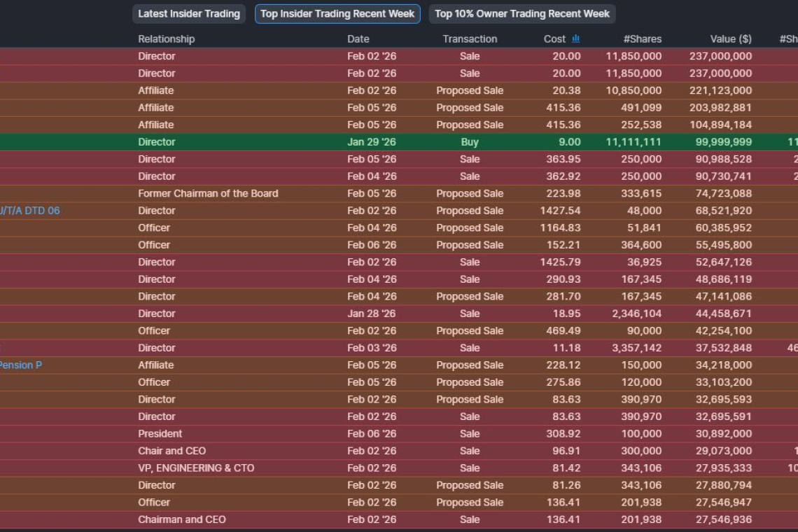The width and height of the screenshot is (798, 532).
Task: Sort the table by #Shares column
Action: click(642, 38)
